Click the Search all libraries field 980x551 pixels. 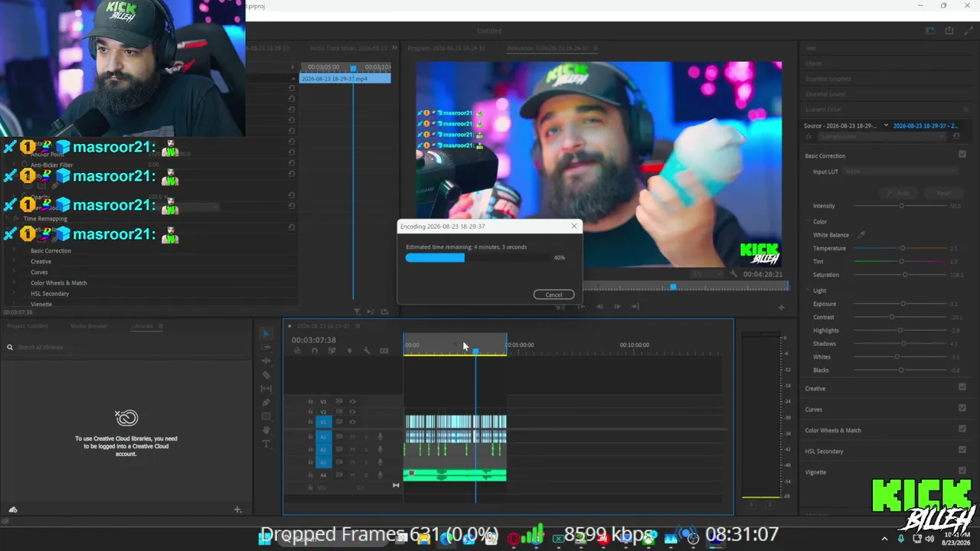click(x=126, y=347)
